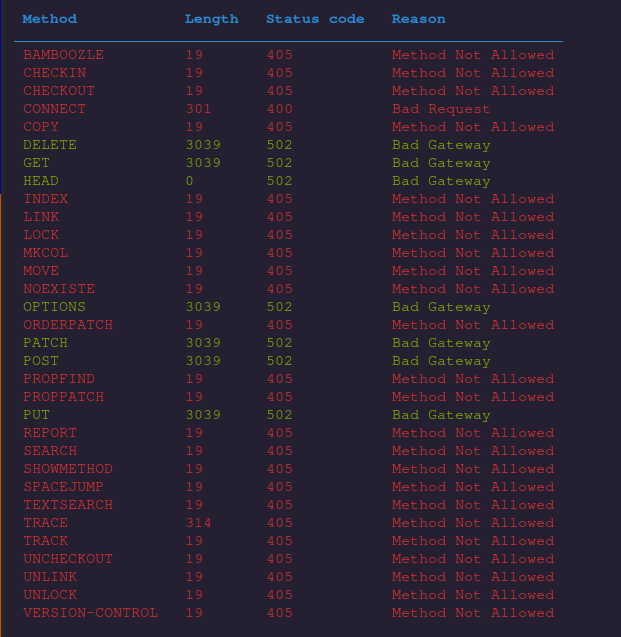Click the Status code column header
621x637 pixels.
point(315,19)
